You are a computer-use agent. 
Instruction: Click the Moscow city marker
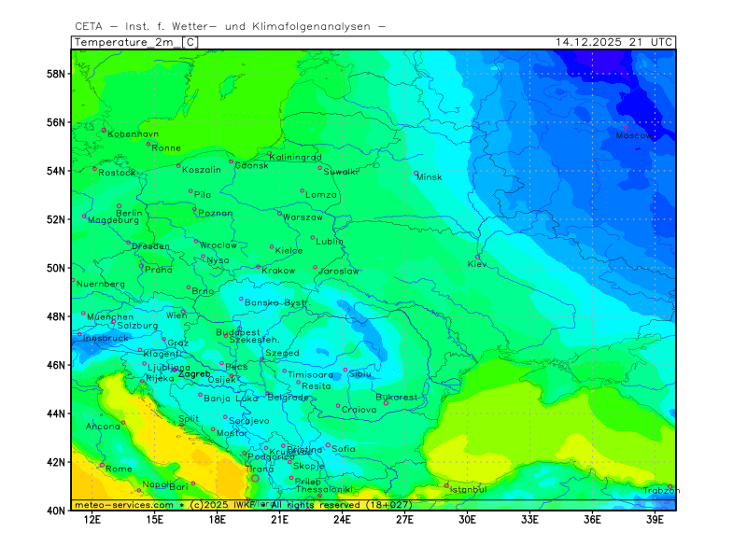coord(626,129)
